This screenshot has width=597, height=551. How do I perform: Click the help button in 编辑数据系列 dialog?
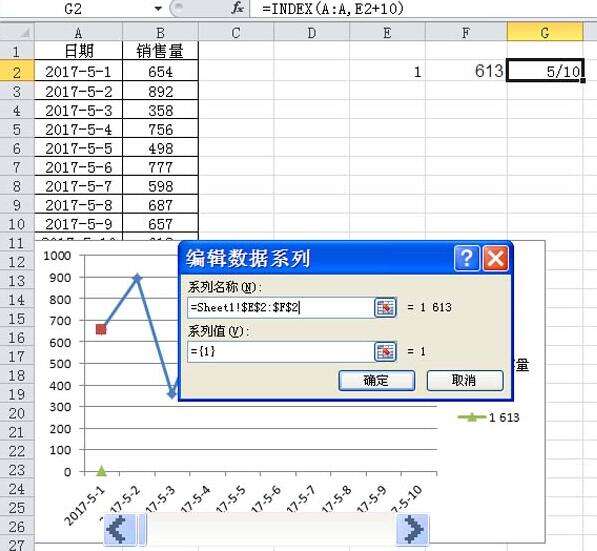tap(467, 259)
